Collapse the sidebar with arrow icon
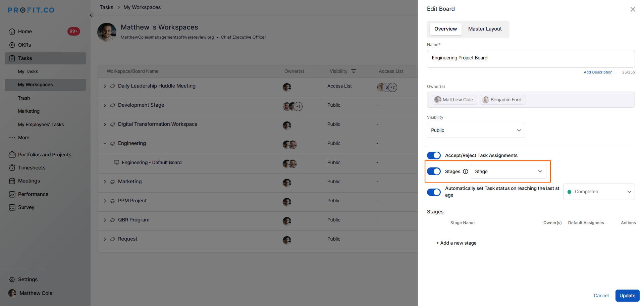 point(91,15)
